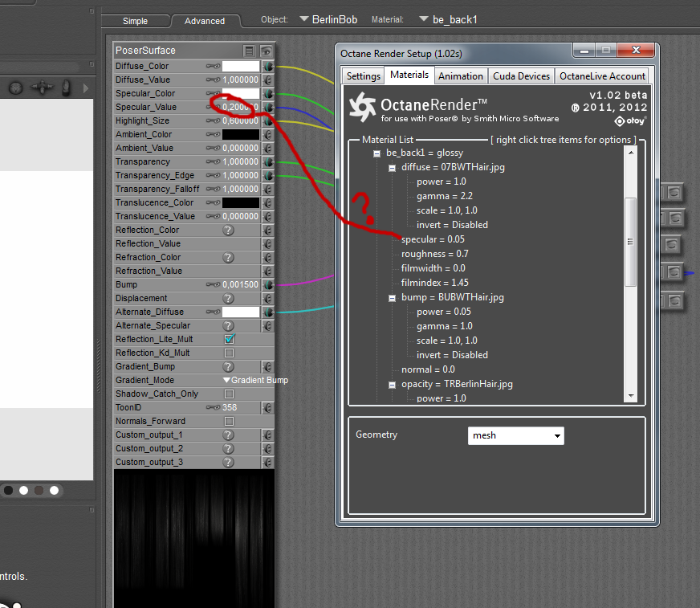Select the trackball rotate camera control

(15, 88)
